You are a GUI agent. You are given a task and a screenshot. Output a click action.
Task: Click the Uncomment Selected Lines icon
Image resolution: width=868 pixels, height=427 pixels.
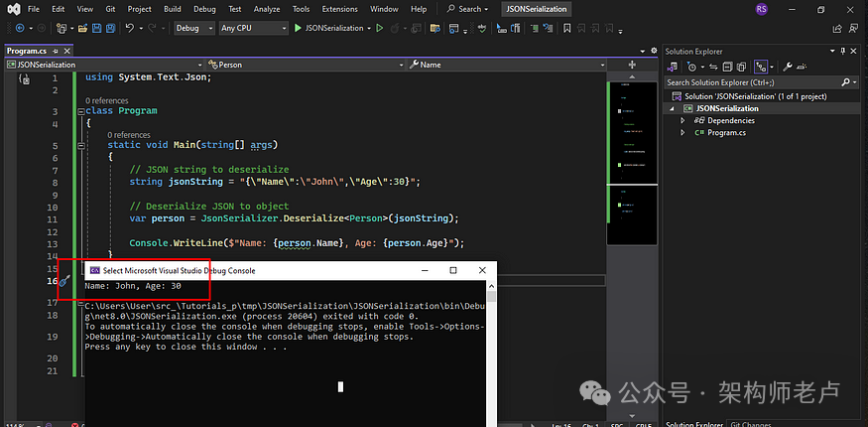(x=548, y=28)
